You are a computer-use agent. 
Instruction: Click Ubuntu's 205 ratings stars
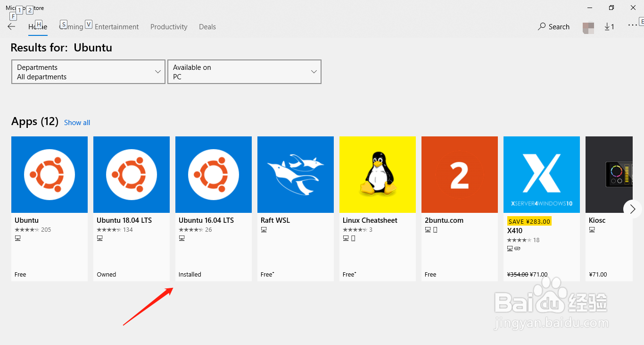click(27, 230)
